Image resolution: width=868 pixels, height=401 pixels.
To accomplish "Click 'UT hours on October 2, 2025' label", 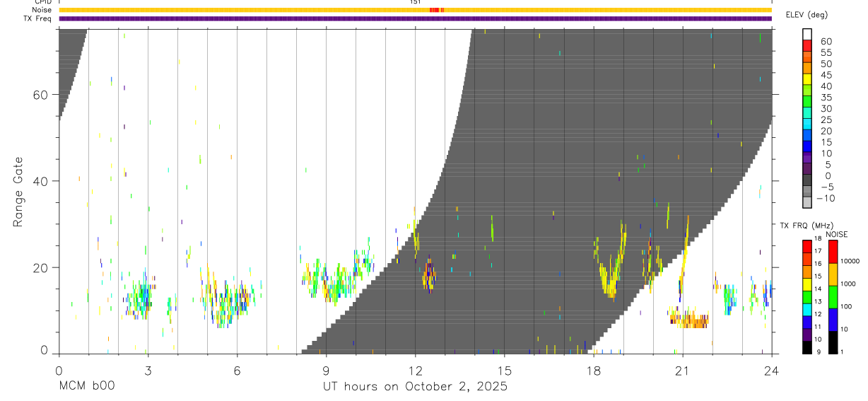I will 415,387.
